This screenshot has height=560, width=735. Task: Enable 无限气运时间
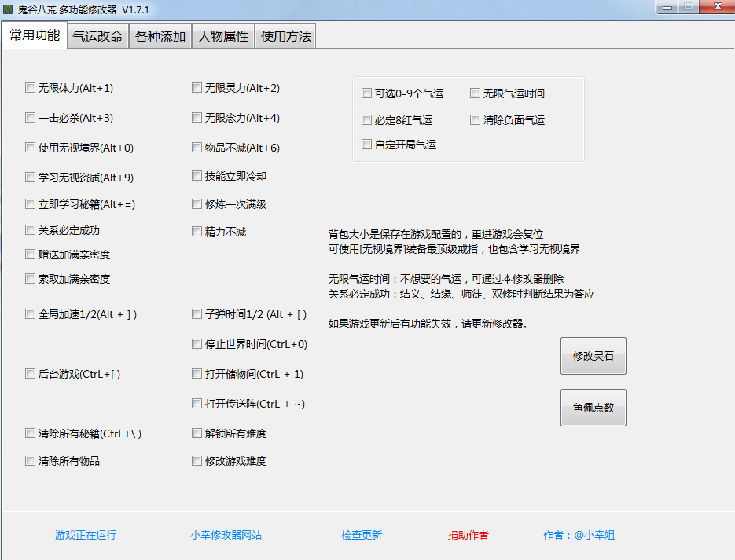pos(475,93)
